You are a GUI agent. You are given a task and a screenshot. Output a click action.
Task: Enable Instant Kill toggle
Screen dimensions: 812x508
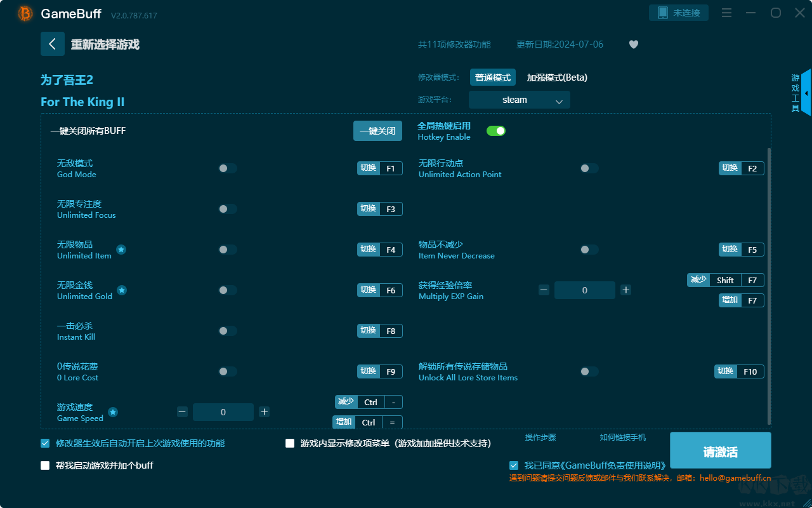228,331
